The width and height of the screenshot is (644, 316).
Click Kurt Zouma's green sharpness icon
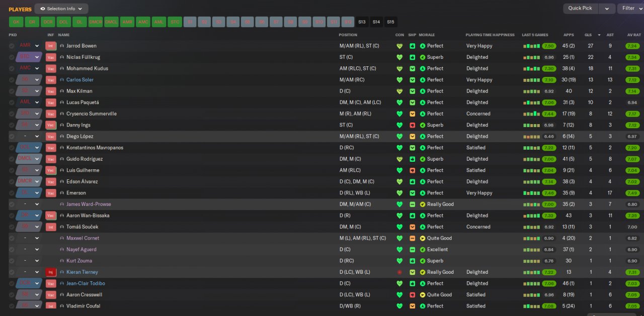point(413,261)
